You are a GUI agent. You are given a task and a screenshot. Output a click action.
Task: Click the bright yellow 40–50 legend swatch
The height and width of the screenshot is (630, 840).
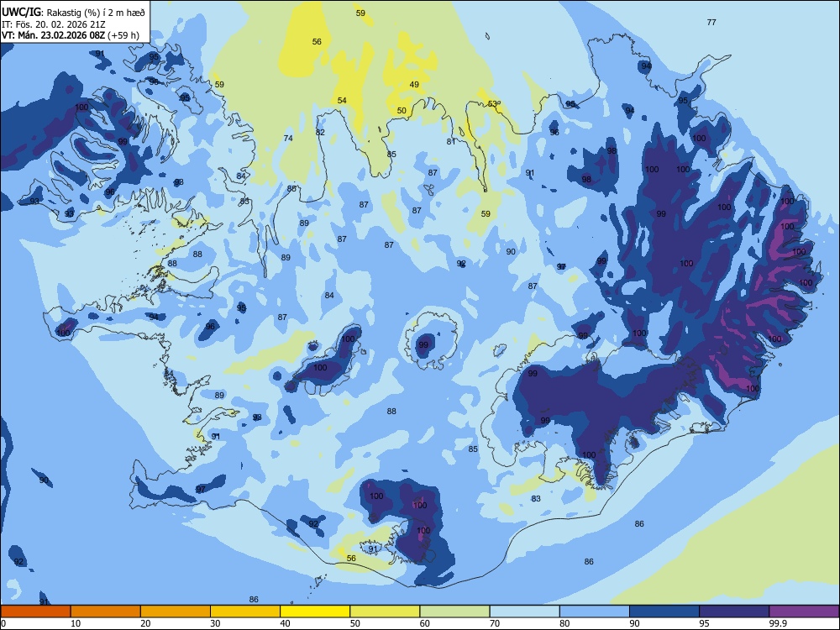(x=315, y=612)
